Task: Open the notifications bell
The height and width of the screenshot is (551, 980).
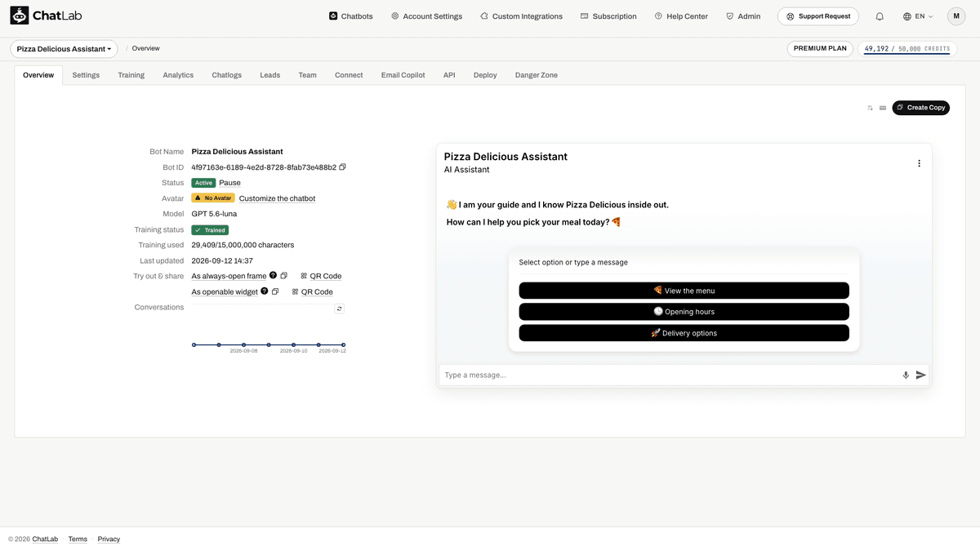Action: pos(880,16)
